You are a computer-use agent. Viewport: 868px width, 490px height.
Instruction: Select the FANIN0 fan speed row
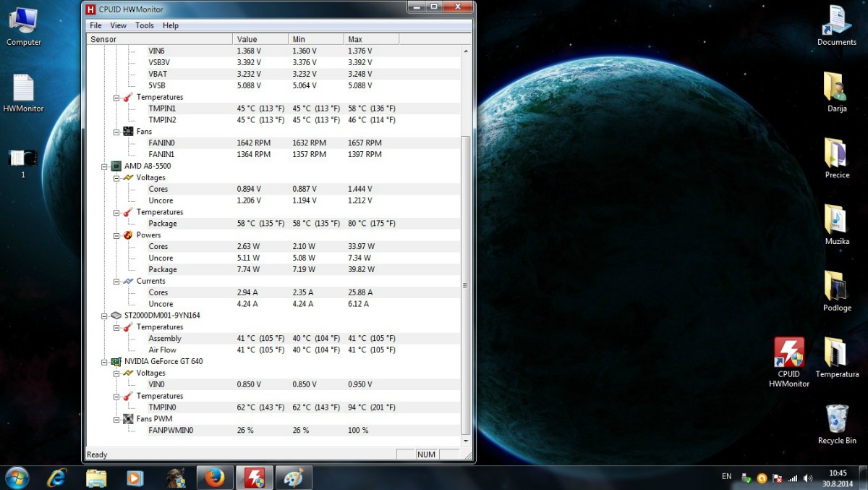(x=273, y=143)
